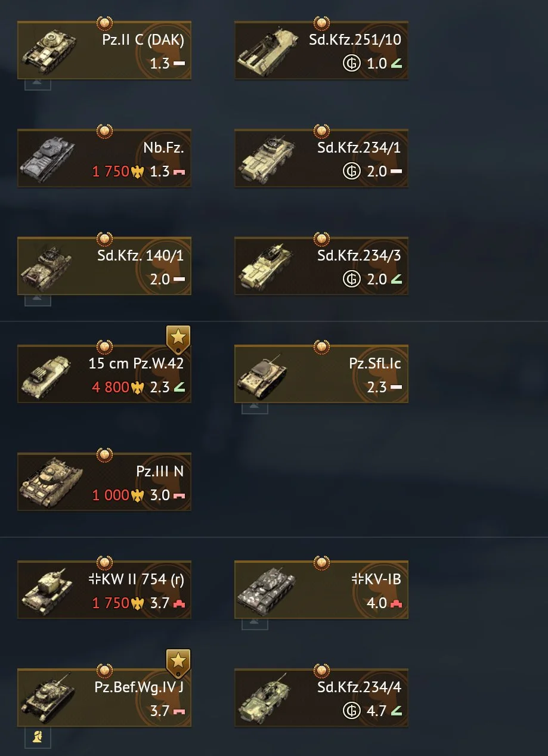
Task: Expand the group arrow under Sd.Kfz. 140/1
Action: [38, 300]
